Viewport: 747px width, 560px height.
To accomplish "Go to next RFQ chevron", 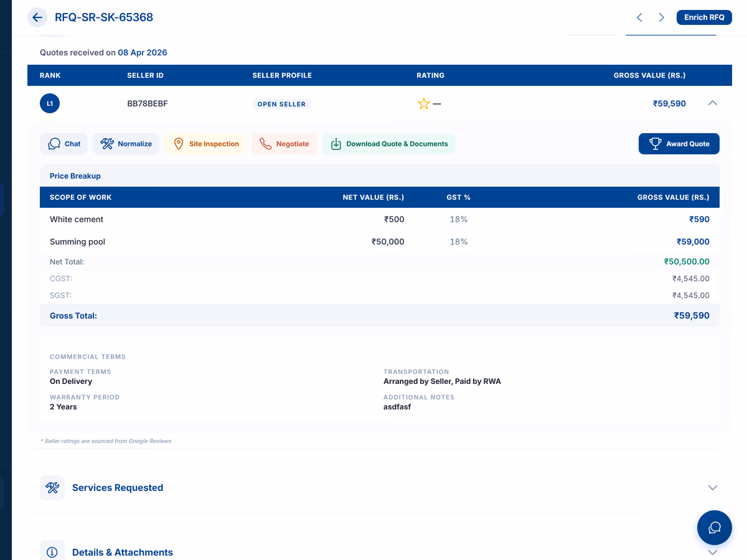I will 662,17.
